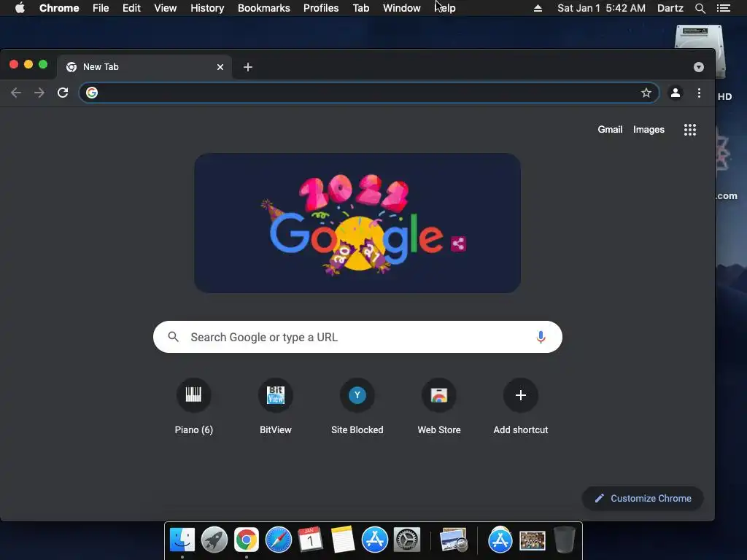Open the Chrome app menu

(59, 8)
